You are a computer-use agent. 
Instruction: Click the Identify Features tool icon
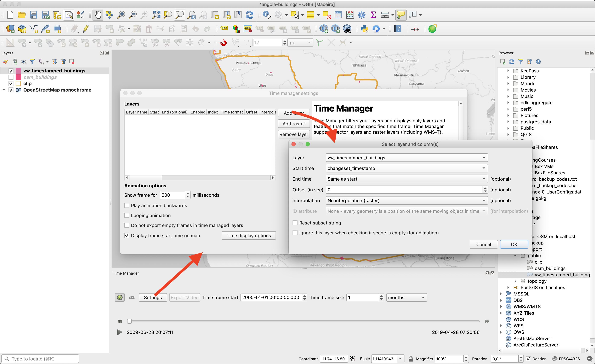266,15
